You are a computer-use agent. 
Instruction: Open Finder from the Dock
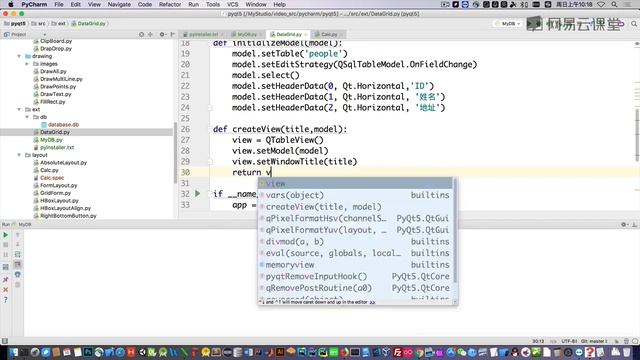click(13, 352)
